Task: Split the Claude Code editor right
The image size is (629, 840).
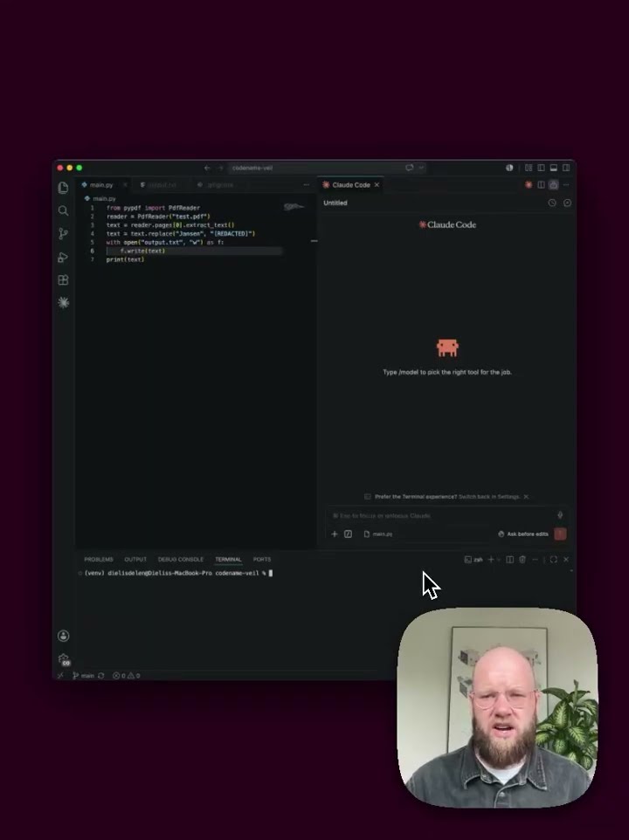Action: click(x=541, y=185)
